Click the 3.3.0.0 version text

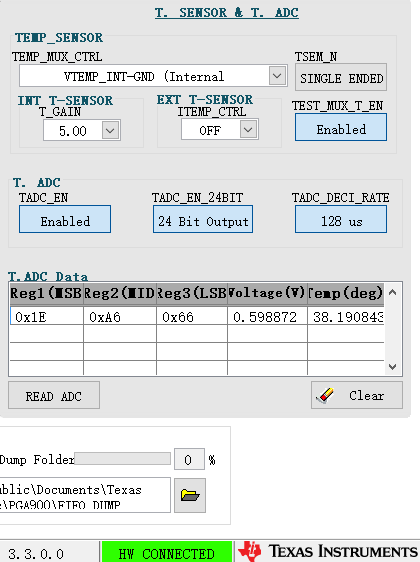coord(36,554)
